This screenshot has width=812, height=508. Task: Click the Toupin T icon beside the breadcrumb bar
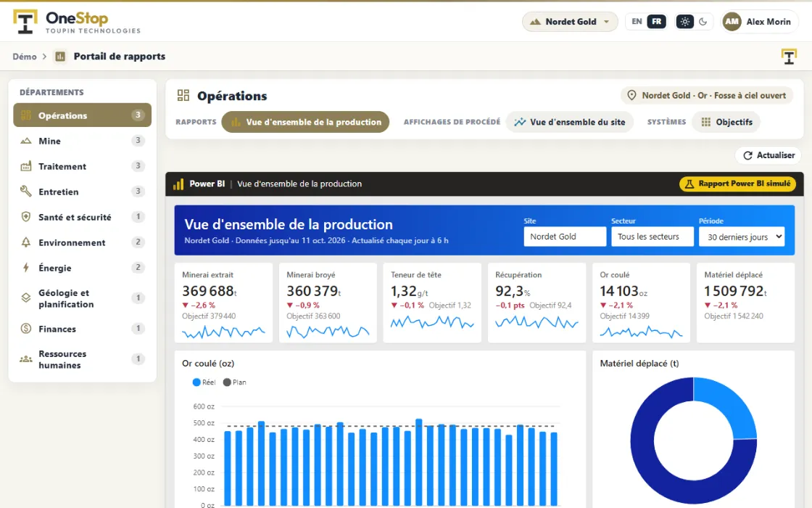point(789,57)
